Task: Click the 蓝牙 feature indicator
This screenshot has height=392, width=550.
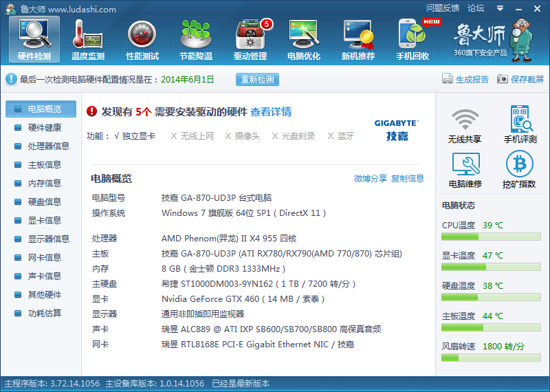Action: click(x=340, y=135)
